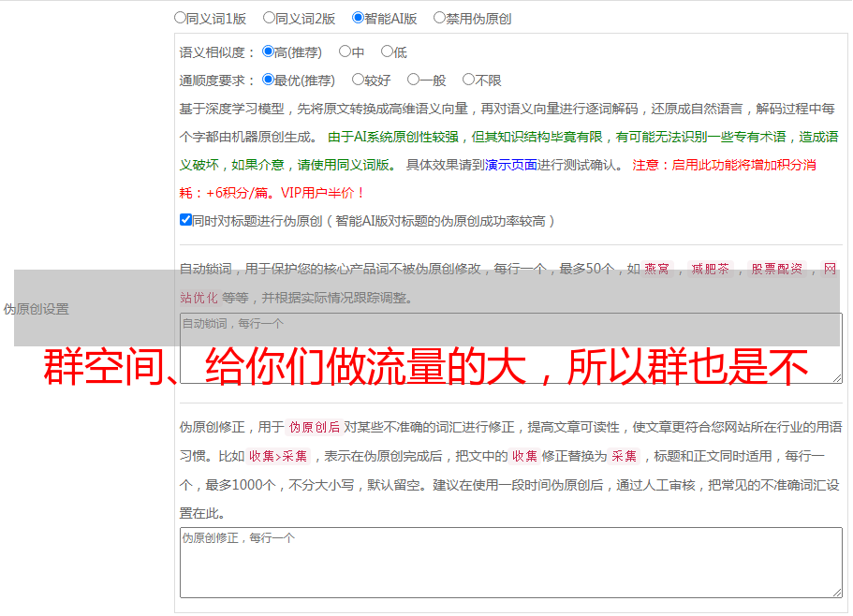Select 禁用伪原创 radio option

pyautogui.click(x=439, y=18)
